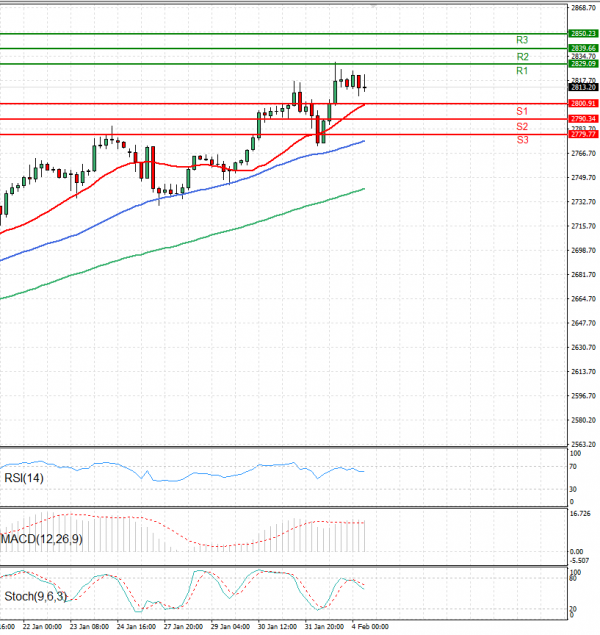
Task: Click the RSI scale level 70
Action: coord(573,467)
